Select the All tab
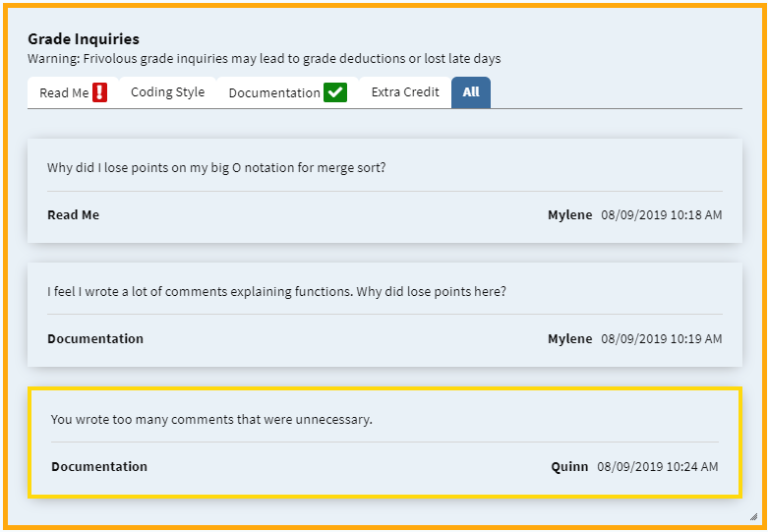768x532 pixels. pyautogui.click(x=471, y=92)
